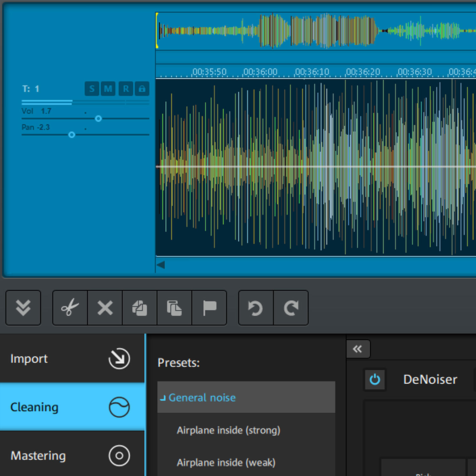Select the scissors cut tool
476x476 pixels.
pos(69,308)
